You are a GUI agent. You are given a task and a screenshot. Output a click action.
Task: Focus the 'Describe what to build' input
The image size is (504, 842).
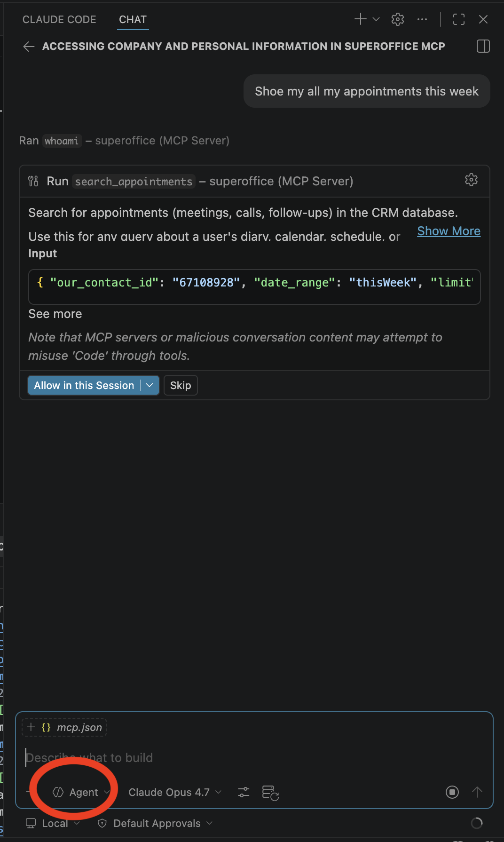click(x=254, y=758)
